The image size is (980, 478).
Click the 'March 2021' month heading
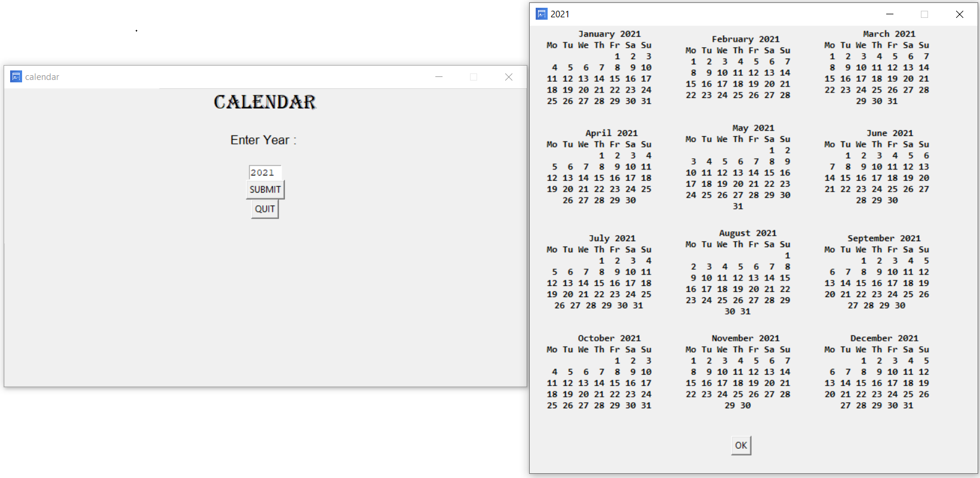coord(889,34)
